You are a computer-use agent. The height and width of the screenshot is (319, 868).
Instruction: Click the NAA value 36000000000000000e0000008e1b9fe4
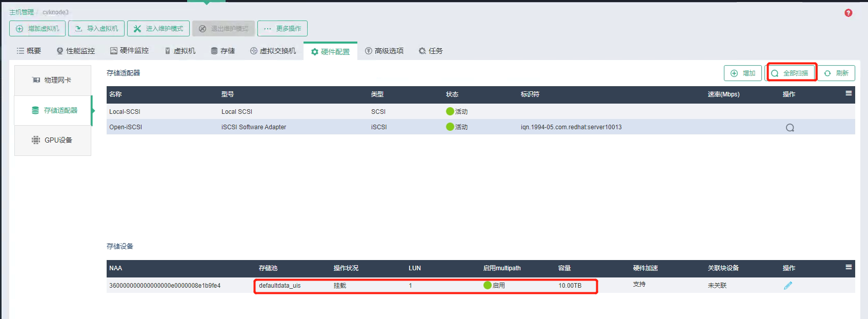[x=165, y=286]
